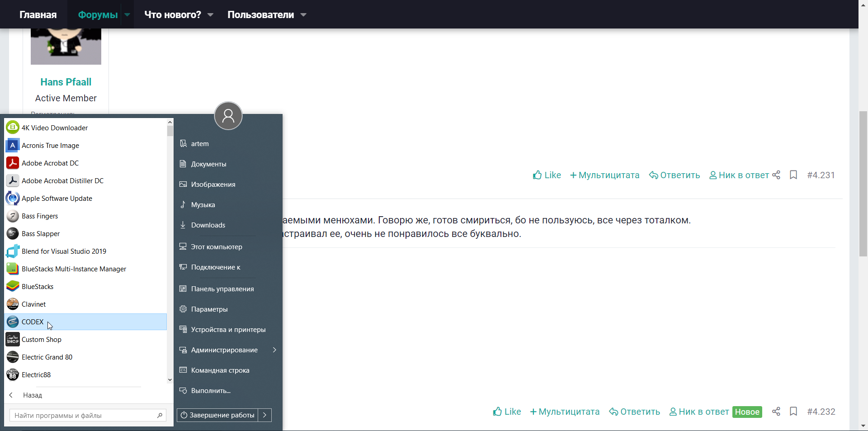The image size is (868, 431).
Task: Click the search magnifier icon
Action: 160,415
